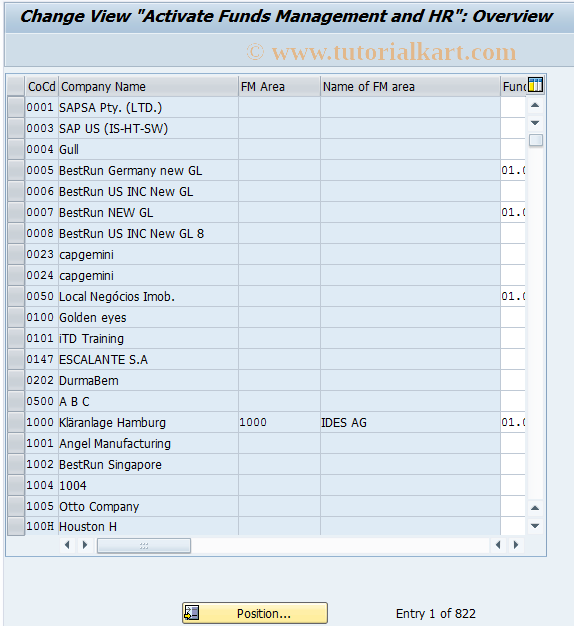Open the table column configuration icon
This screenshot has height=626, width=574.
tap(535, 85)
